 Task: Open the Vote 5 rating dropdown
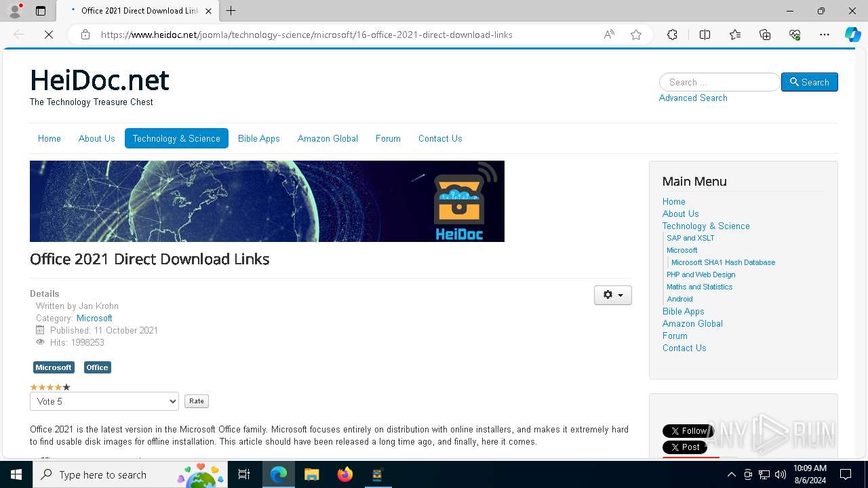[x=104, y=401]
